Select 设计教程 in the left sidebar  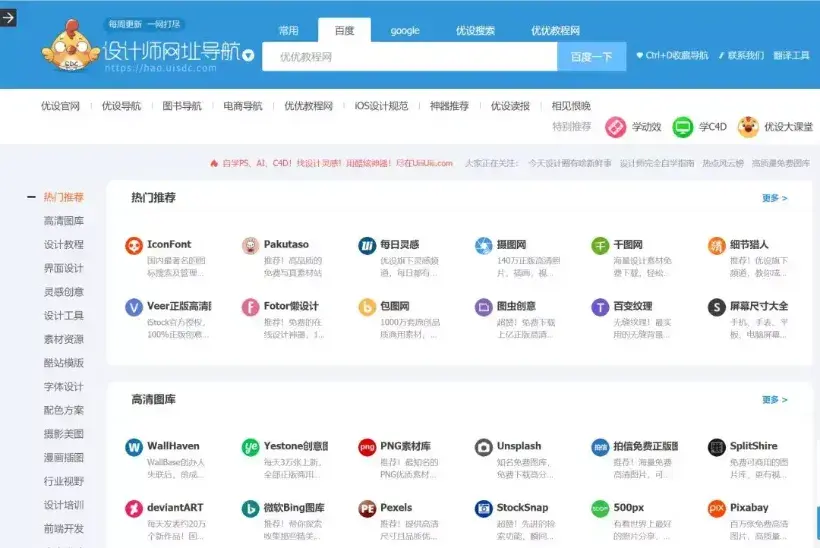click(x=64, y=245)
